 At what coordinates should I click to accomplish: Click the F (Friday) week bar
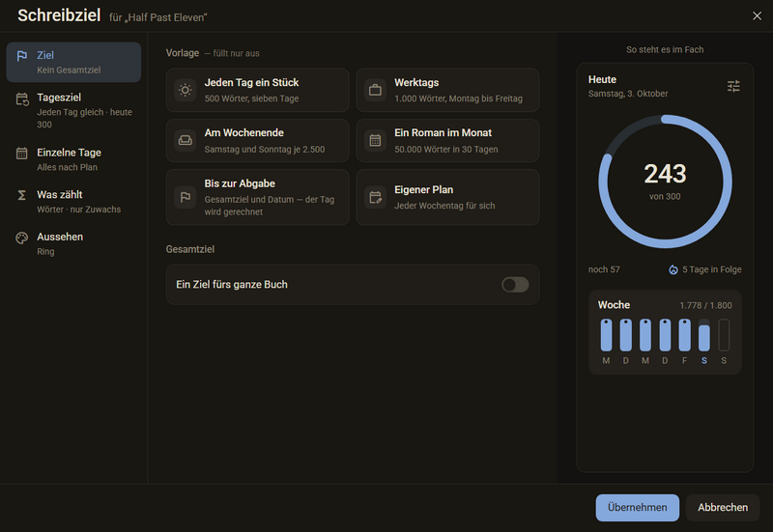(684, 334)
